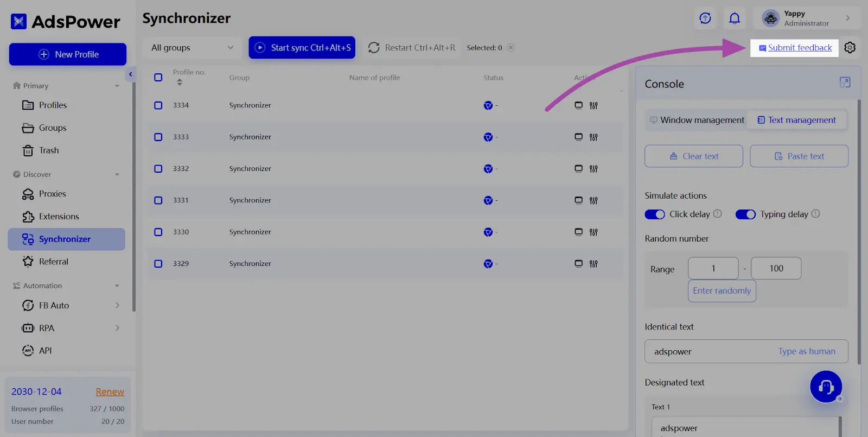Click the window icon for profile 3334
The width and height of the screenshot is (868, 437).
578,105
